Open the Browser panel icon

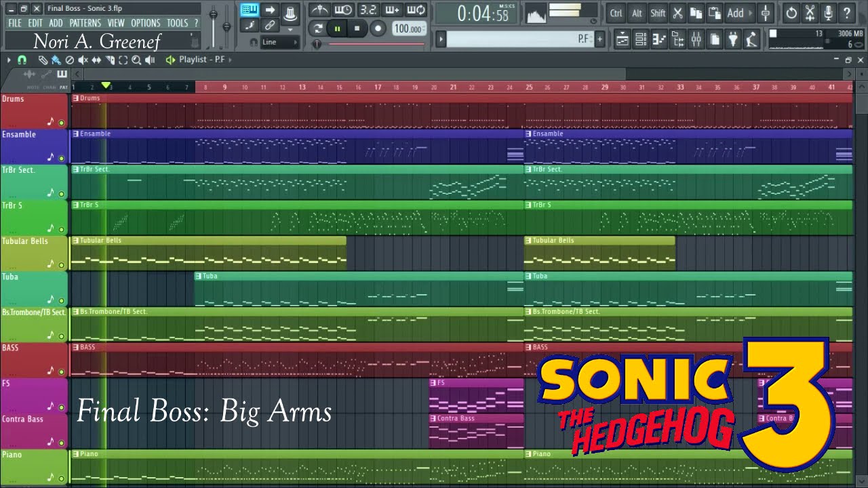[677, 39]
